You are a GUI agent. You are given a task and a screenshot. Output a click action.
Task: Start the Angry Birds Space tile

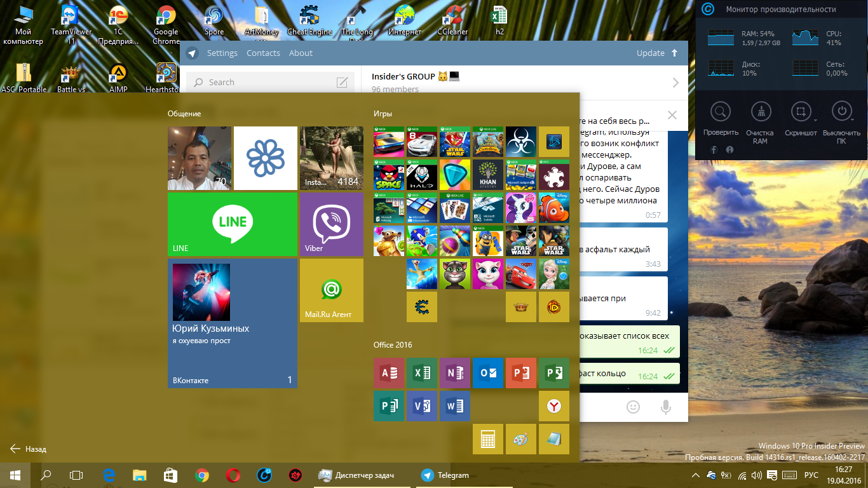pyautogui.click(x=389, y=175)
